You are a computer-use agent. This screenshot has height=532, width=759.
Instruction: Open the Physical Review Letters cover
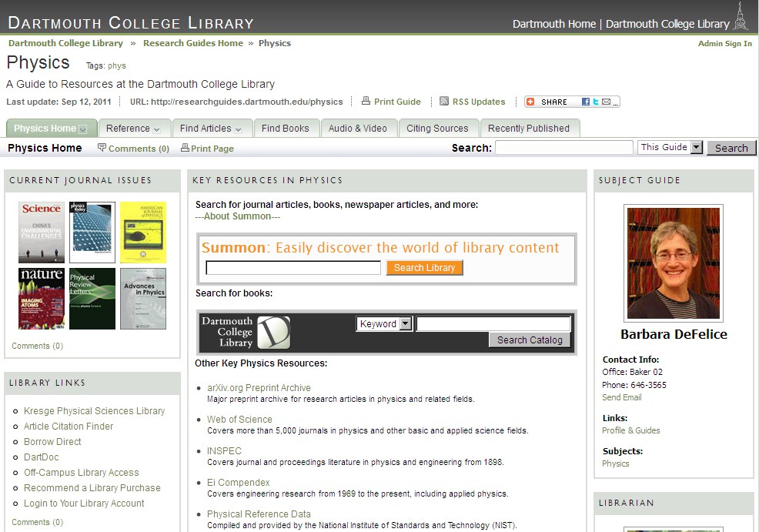(x=92, y=299)
